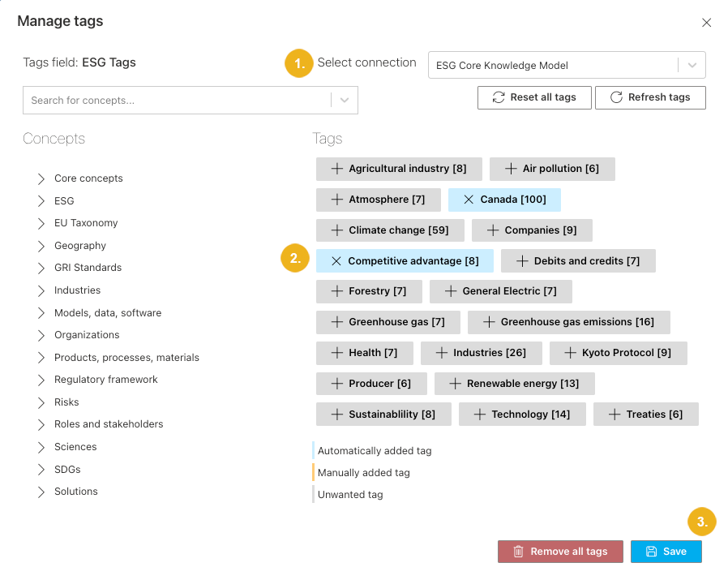The image size is (728, 580).
Task: Add the Treaties tag
Action: pyautogui.click(x=615, y=414)
